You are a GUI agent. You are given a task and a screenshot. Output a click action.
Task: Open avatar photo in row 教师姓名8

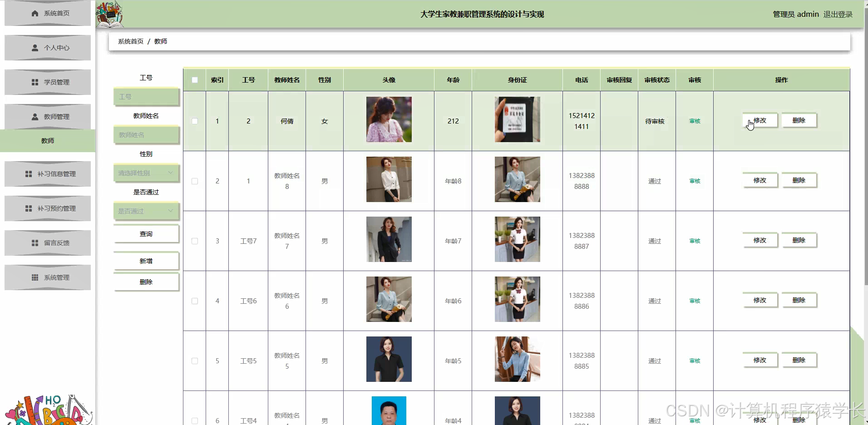[x=389, y=179]
